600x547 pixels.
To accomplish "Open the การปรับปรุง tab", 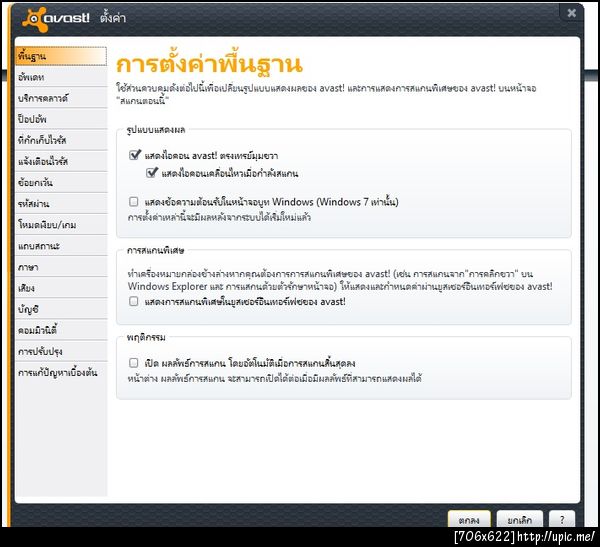I will click(x=61, y=351).
